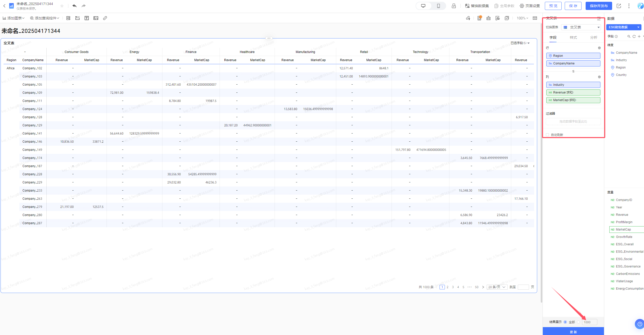Viewport: 644px width, 335px height.
Task: Switch to mobile layout preview icon
Action: (x=439, y=6)
